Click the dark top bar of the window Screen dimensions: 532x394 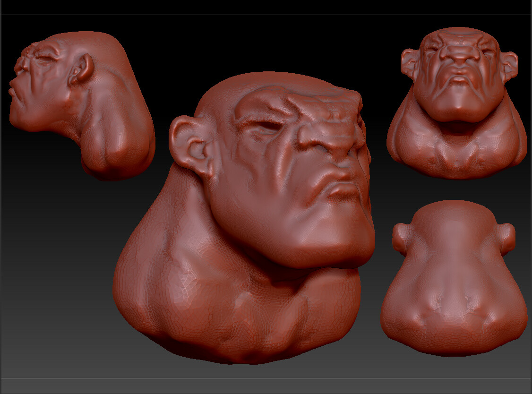click(266, 7)
